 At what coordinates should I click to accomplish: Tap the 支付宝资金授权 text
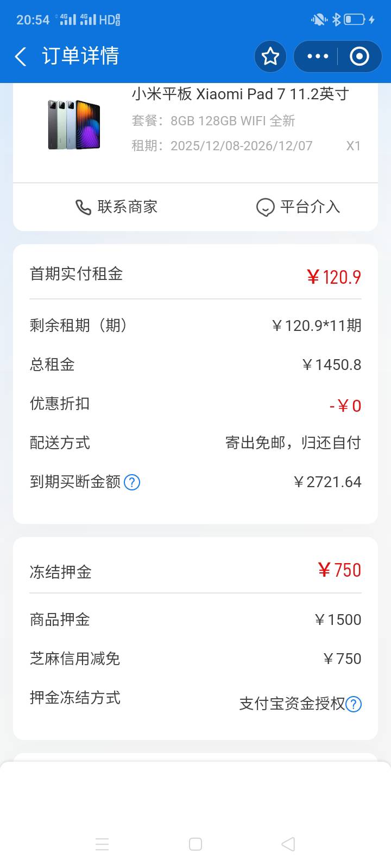pyautogui.click(x=292, y=704)
